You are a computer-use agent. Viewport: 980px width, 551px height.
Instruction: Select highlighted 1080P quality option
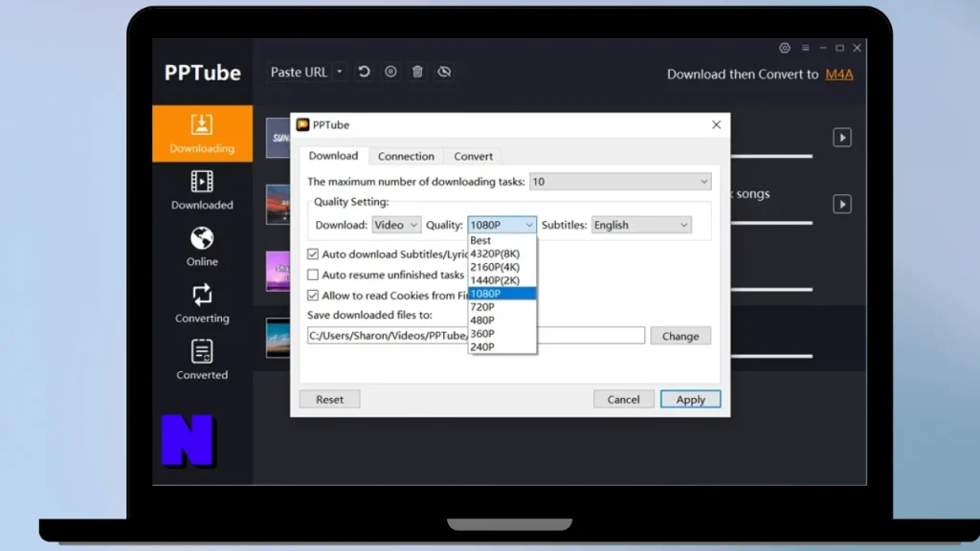pos(501,294)
